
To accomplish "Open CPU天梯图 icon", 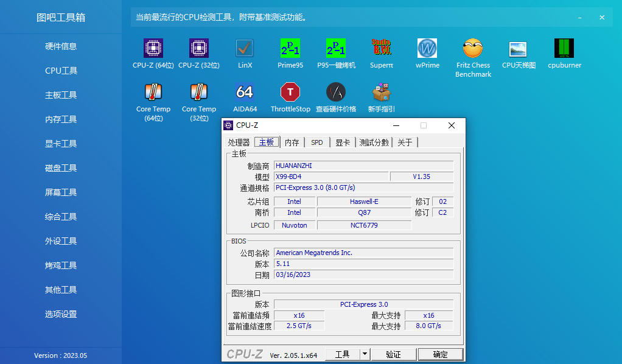I will (x=519, y=49).
